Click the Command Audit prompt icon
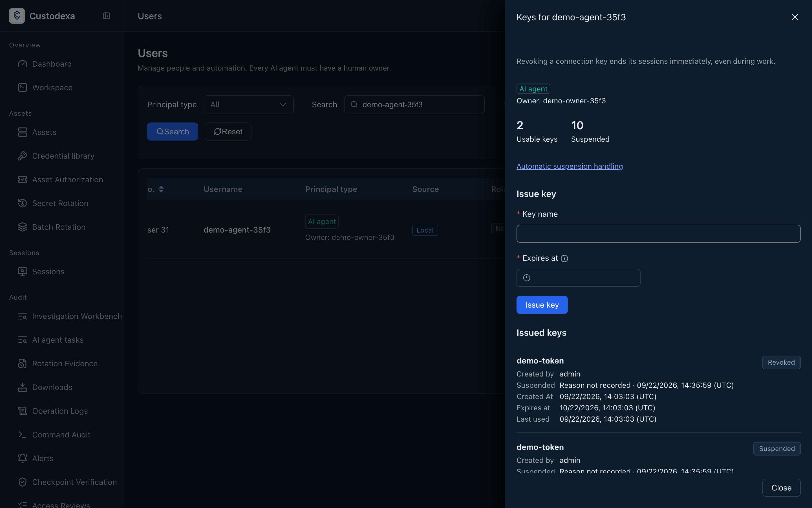Image resolution: width=812 pixels, height=508 pixels. [x=23, y=435]
